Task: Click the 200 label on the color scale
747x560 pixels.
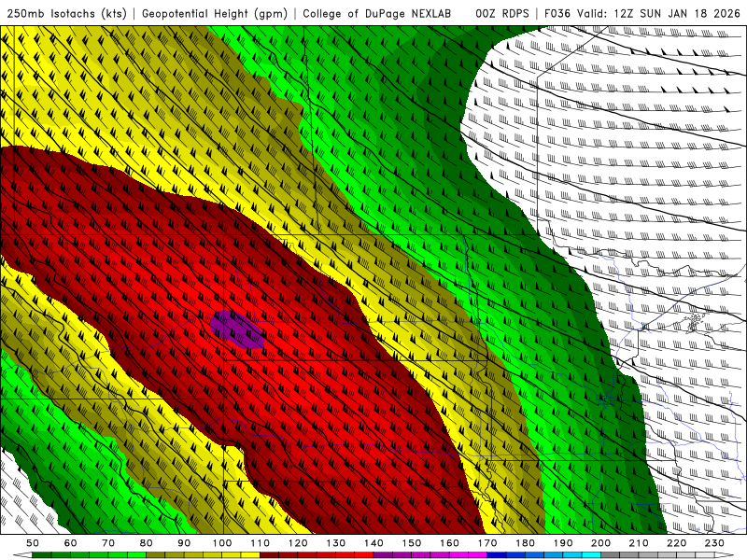Action: pyautogui.click(x=600, y=543)
